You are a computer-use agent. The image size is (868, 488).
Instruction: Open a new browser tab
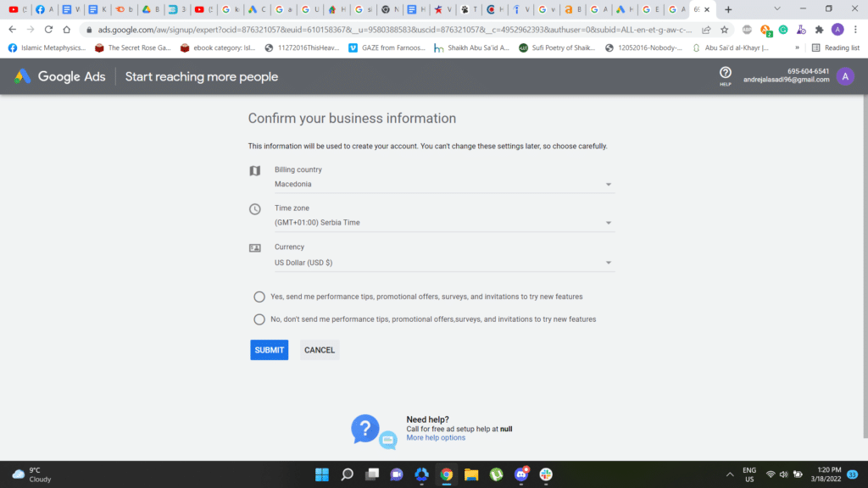tap(728, 9)
